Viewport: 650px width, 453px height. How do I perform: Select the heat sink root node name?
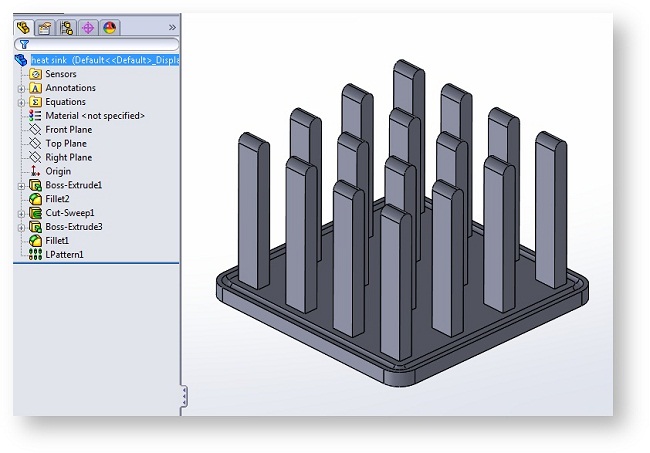coord(105,60)
